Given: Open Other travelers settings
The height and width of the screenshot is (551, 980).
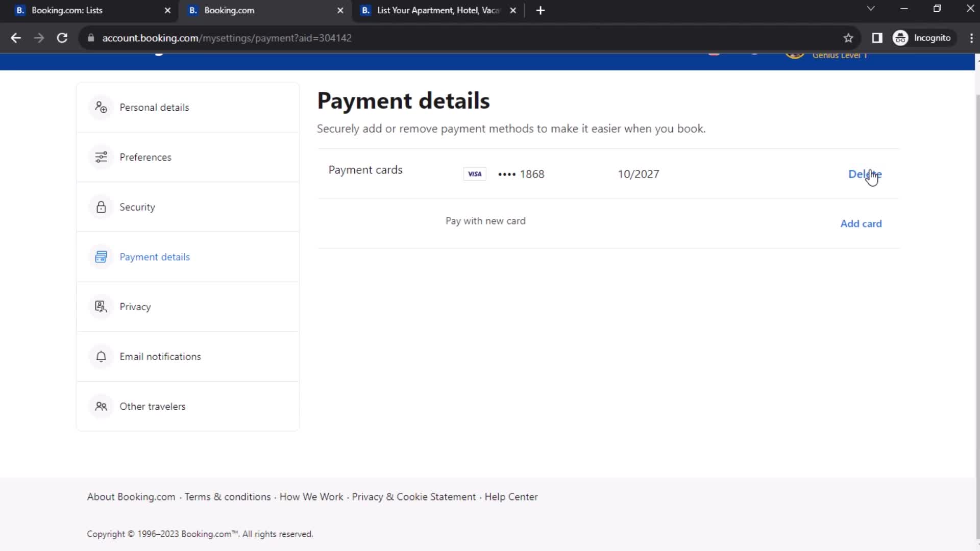Looking at the screenshot, I should [188, 406].
